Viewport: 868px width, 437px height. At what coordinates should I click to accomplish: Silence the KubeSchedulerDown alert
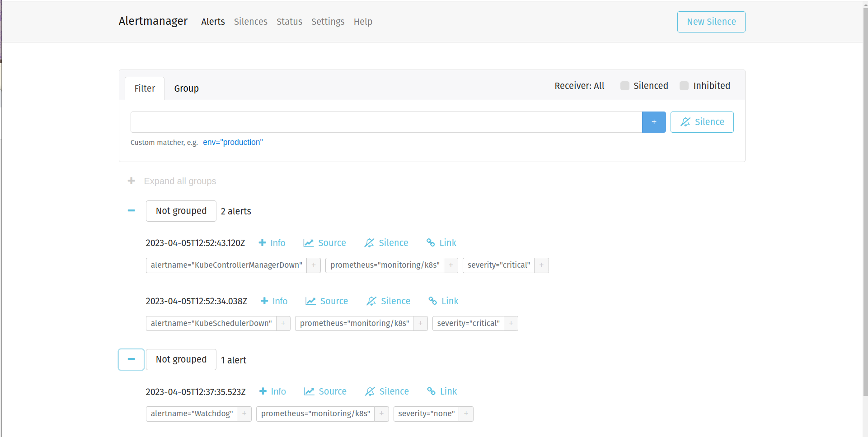point(389,301)
